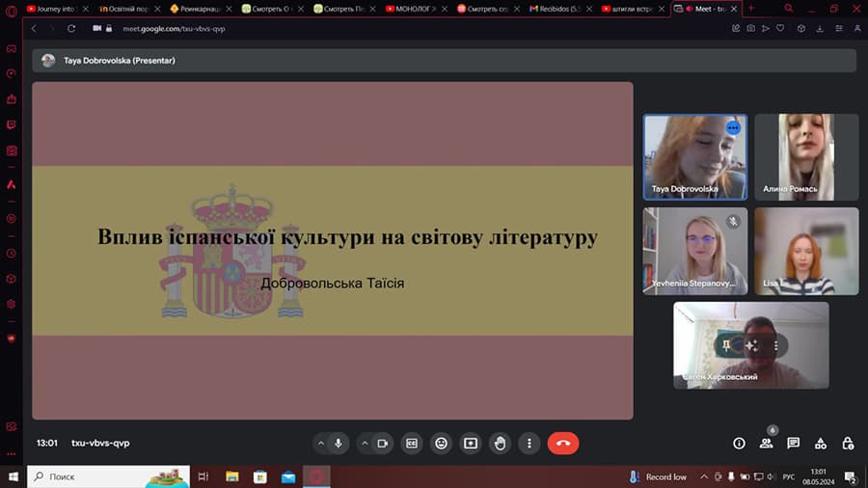Turn on closed captions in Meet

click(x=412, y=444)
